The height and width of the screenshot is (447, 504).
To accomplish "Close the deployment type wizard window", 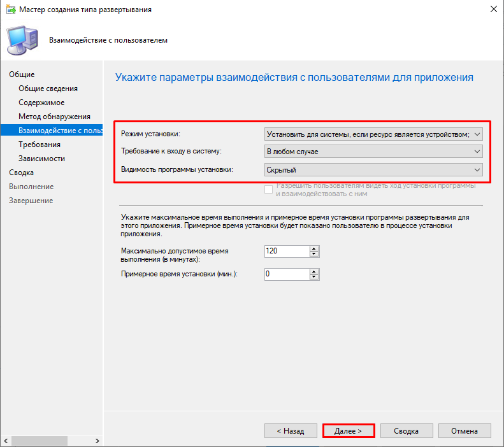I will point(494,9).
